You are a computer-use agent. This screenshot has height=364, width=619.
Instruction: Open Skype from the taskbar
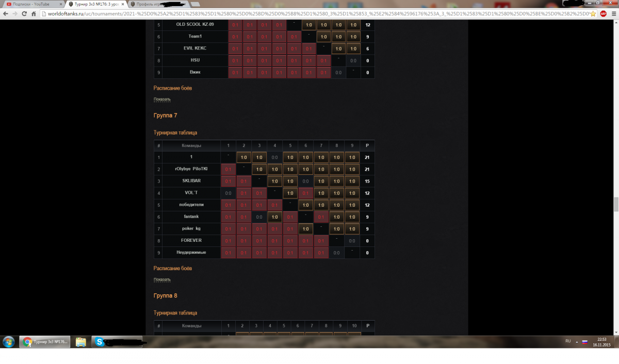pos(117,342)
